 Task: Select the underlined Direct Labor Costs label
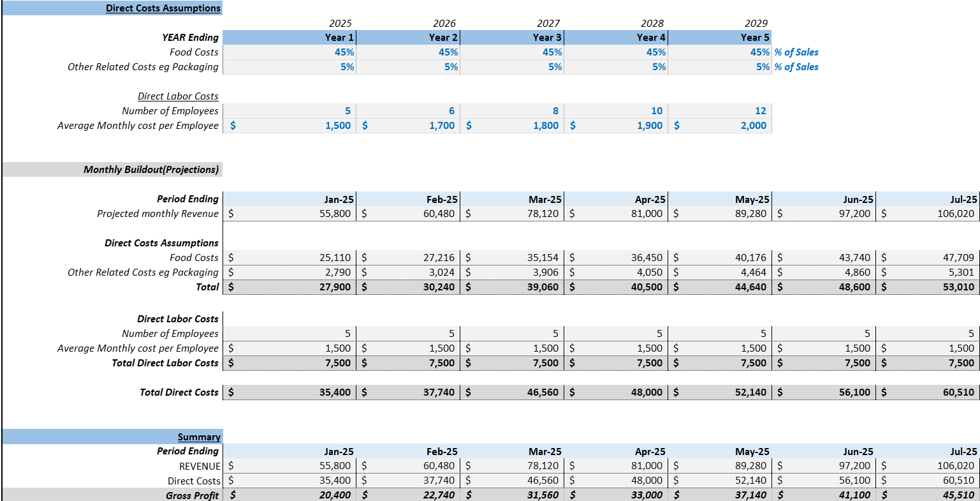coord(178,96)
